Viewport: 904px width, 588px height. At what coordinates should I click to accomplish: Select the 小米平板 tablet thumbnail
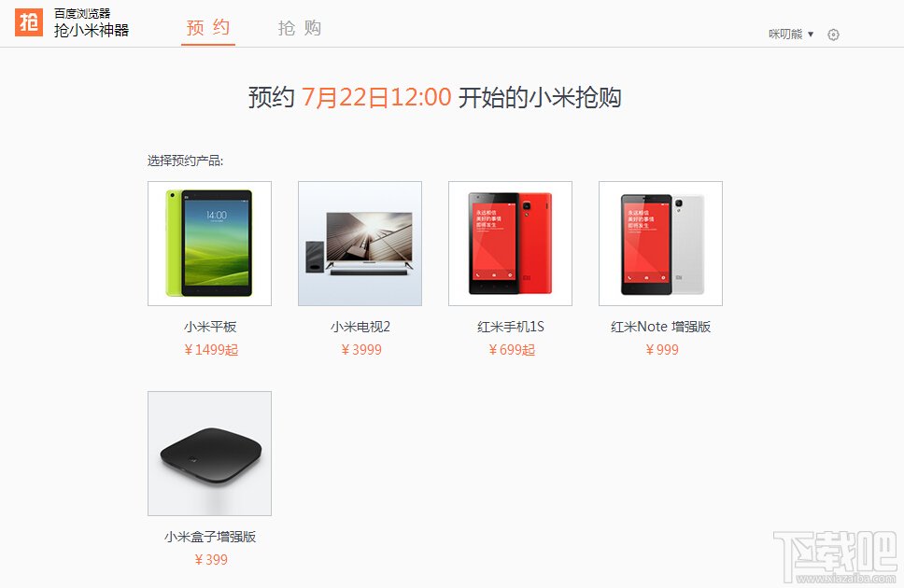209,244
